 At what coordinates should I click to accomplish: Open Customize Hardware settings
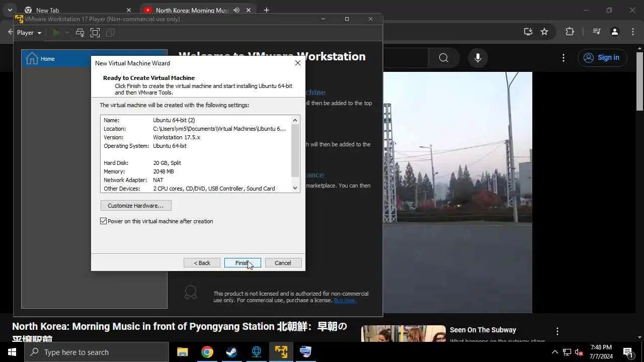136,206
